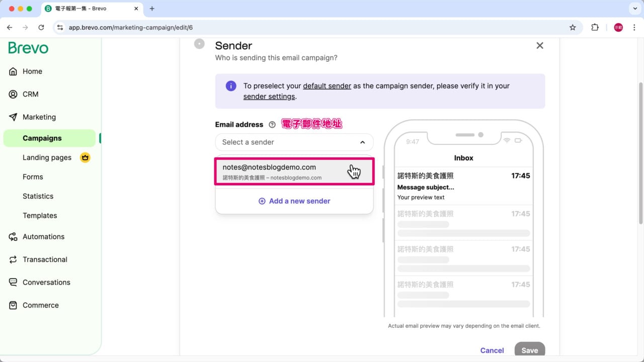Click the Automations sidebar icon

click(x=13, y=237)
